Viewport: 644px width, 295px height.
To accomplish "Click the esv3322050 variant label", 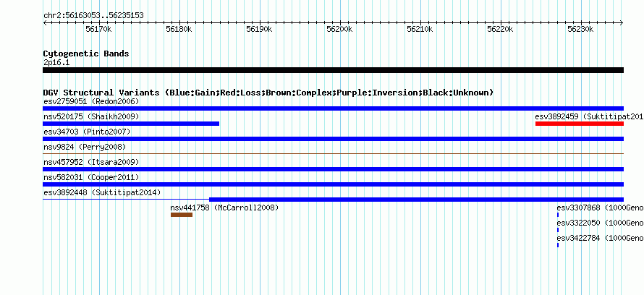I will point(600,223).
